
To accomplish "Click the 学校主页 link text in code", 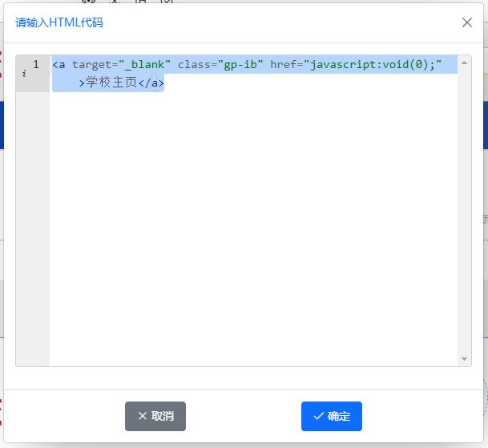I will click(111, 83).
